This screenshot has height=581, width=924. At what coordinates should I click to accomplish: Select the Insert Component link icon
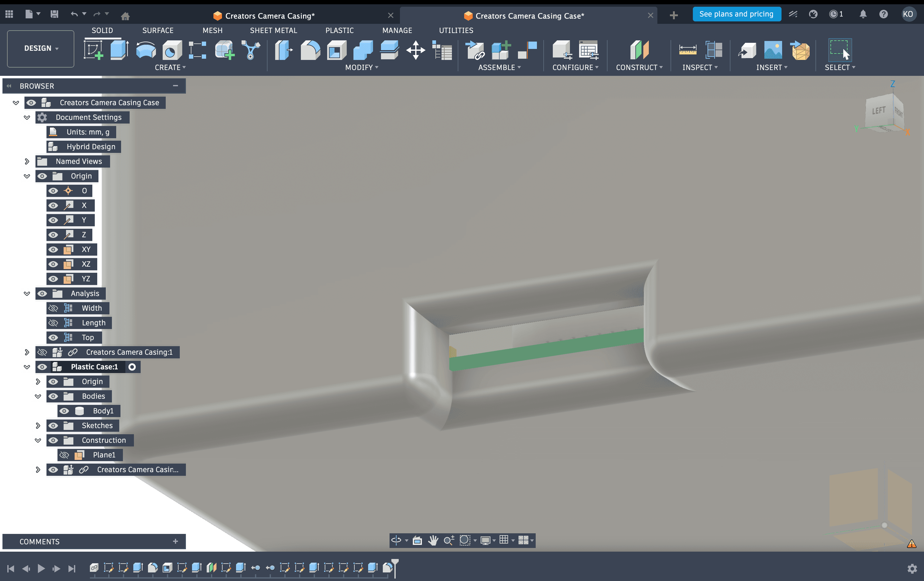point(475,50)
